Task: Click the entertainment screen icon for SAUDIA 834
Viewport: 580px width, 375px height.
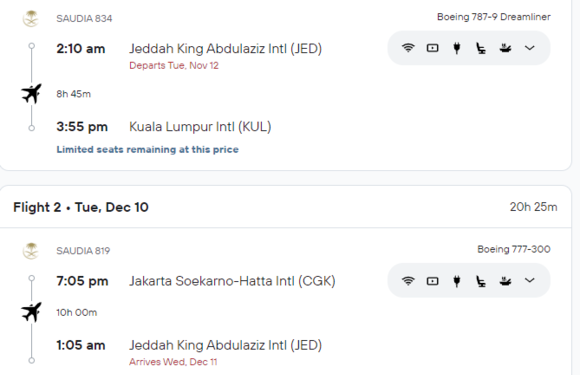Action: coord(432,48)
